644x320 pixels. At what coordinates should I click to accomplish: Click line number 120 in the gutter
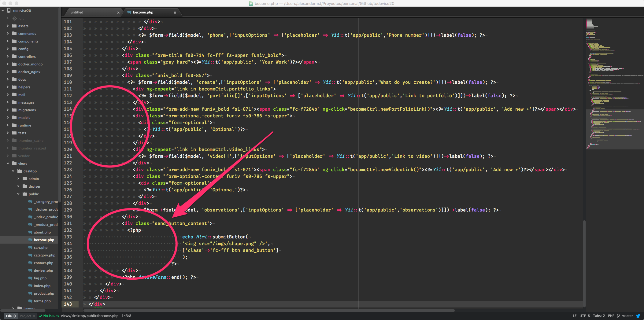tap(68, 149)
